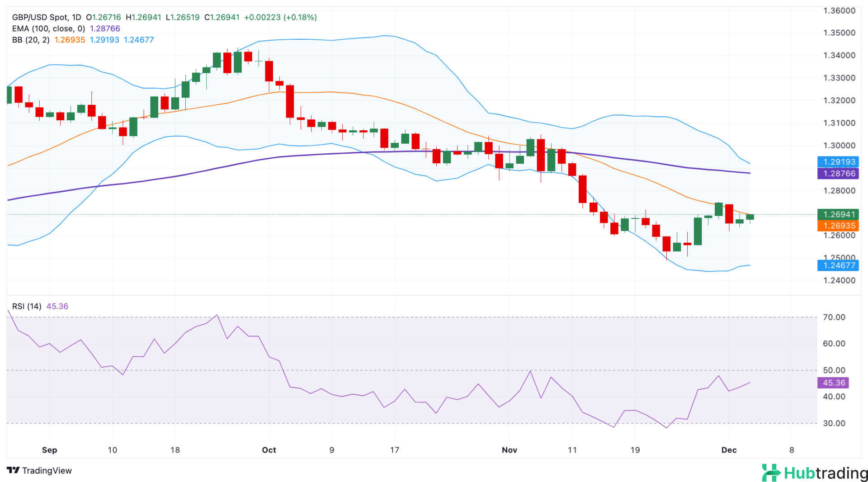Click the purple 1.28766 EMA price tag
Screen dimensions: 868x482
(x=839, y=174)
